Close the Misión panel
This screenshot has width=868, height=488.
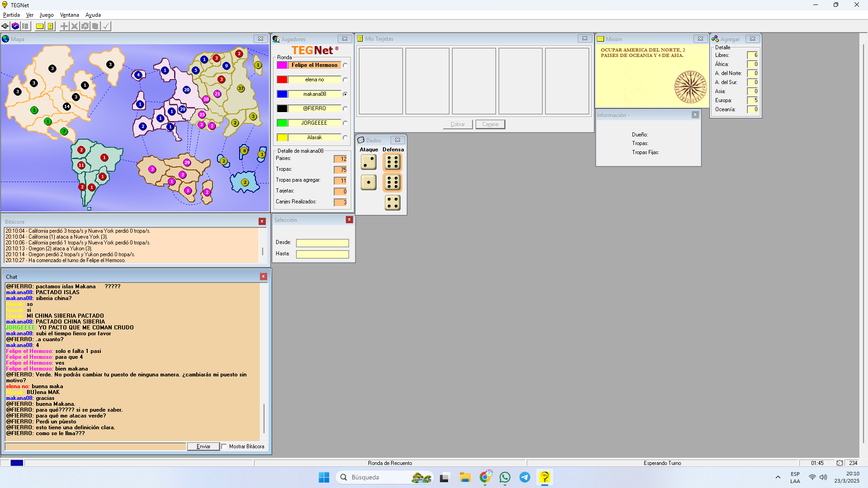point(700,39)
